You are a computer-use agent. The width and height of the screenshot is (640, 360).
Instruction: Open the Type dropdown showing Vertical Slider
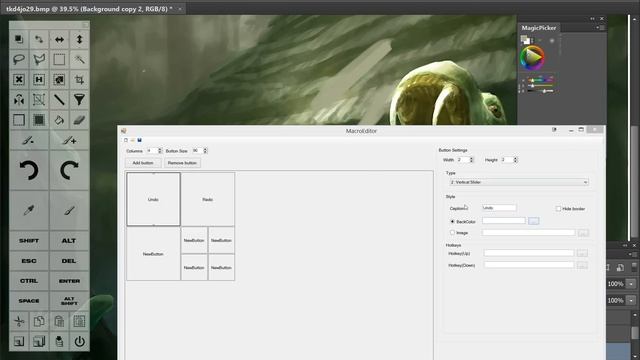[519, 182]
